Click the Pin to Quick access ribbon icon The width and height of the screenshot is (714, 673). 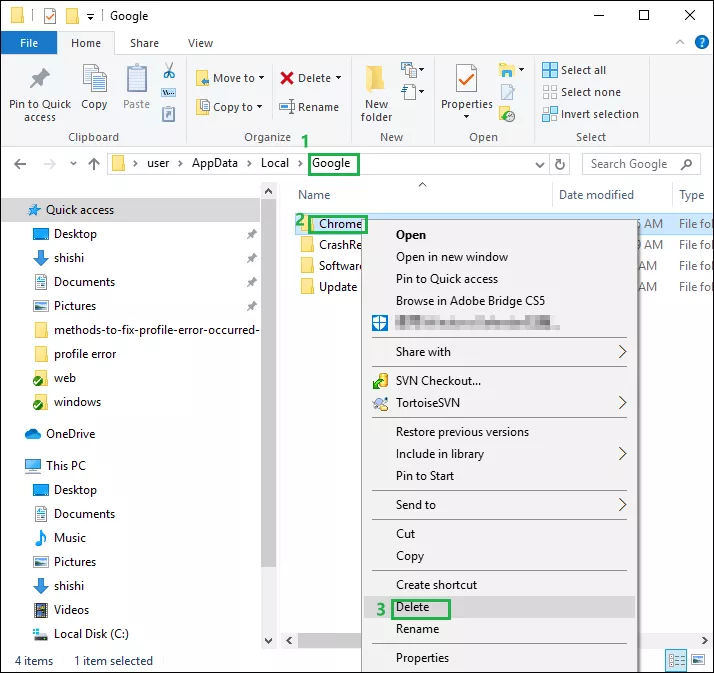pyautogui.click(x=40, y=79)
